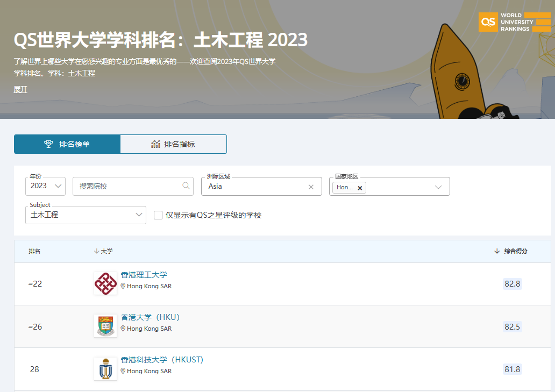This screenshot has width=555, height=392.
Task: Click the sort arrow beside 大学 header
Action: (x=96, y=251)
